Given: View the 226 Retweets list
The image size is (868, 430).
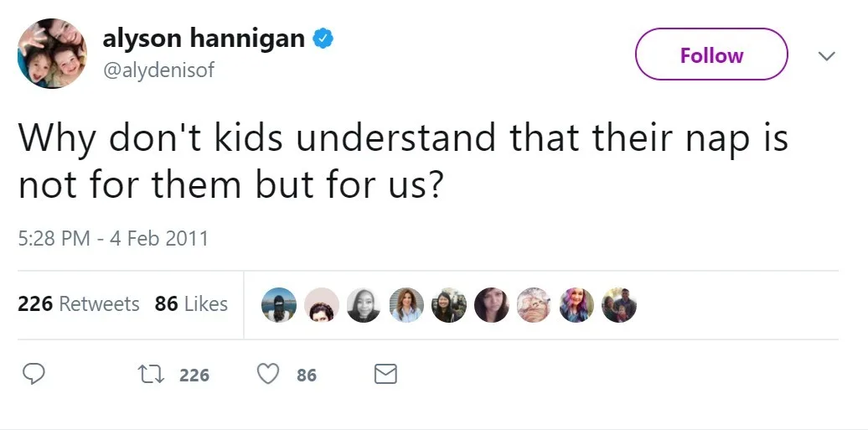Looking at the screenshot, I should (79, 303).
